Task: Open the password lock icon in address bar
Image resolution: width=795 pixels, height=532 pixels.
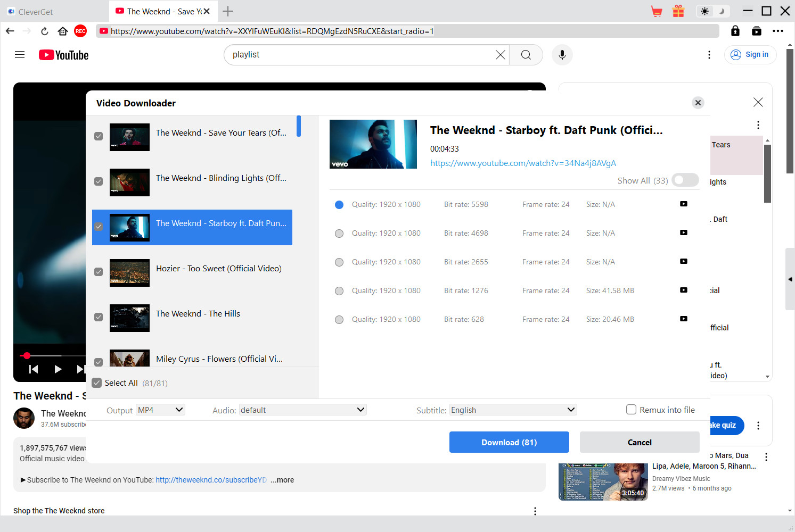Action: click(x=735, y=31)
